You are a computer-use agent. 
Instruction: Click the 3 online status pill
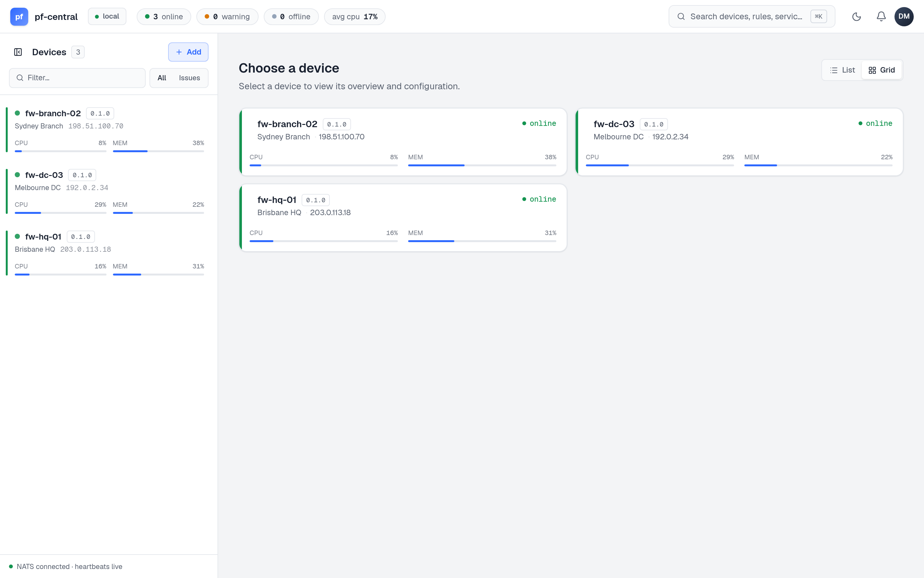click(x=164, y=16)
